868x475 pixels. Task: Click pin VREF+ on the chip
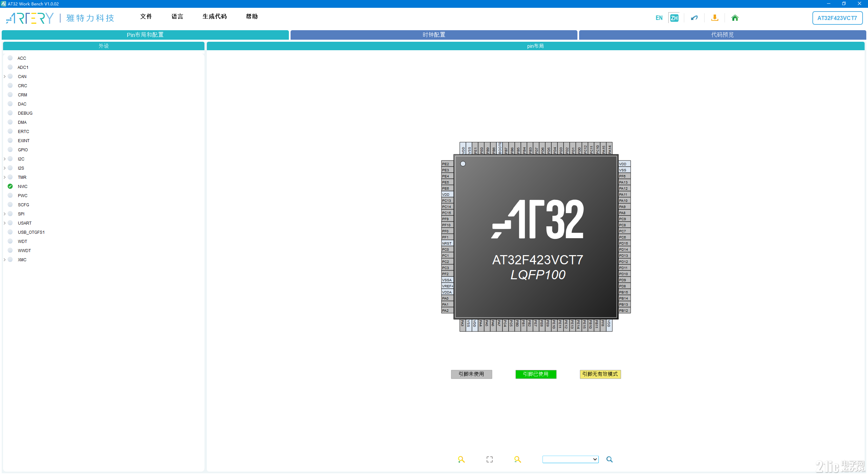(x=447, y=286)
